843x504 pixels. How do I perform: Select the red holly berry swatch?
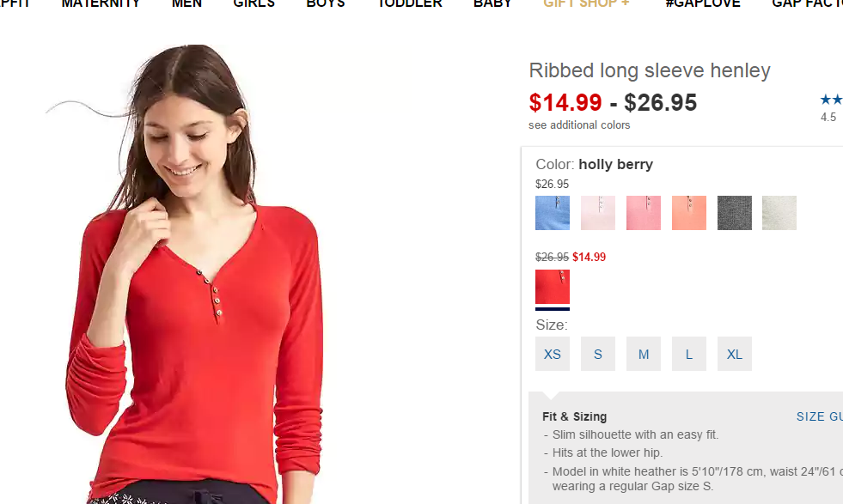point(553,287)
